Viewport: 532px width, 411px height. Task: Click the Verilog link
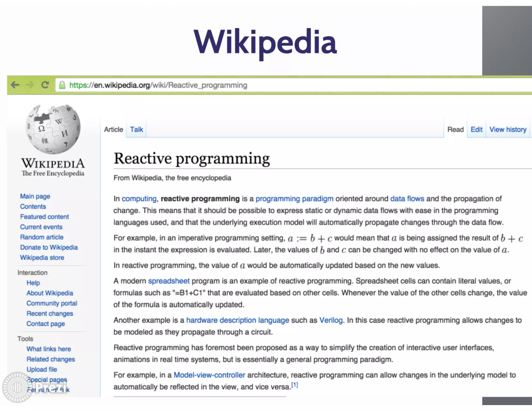tap(331, 320)
